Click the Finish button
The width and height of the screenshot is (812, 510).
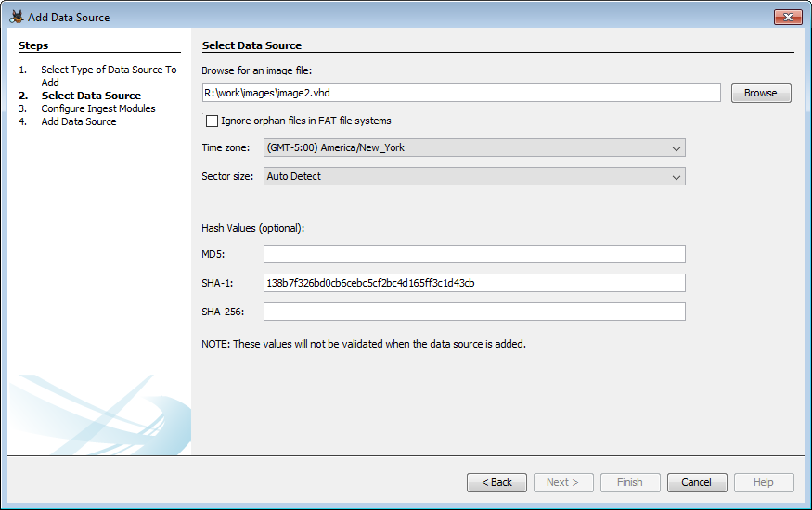(630, 482)
